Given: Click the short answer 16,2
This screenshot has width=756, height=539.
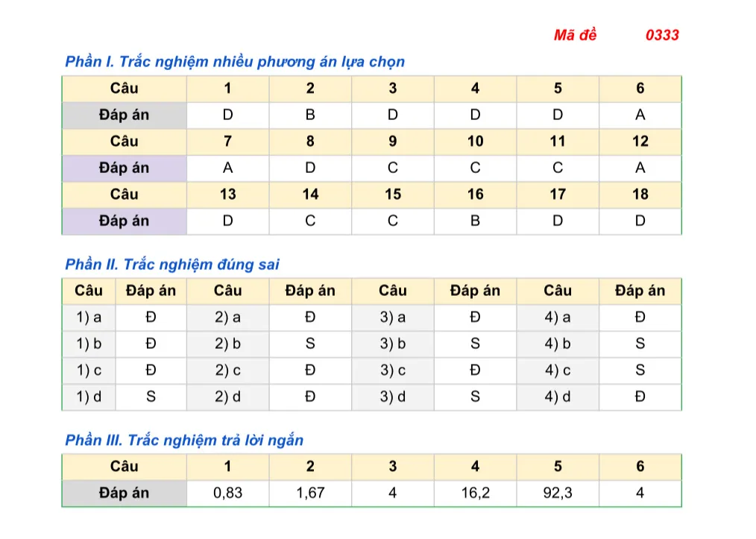Looking at the screenshot, I should (475, 493).
